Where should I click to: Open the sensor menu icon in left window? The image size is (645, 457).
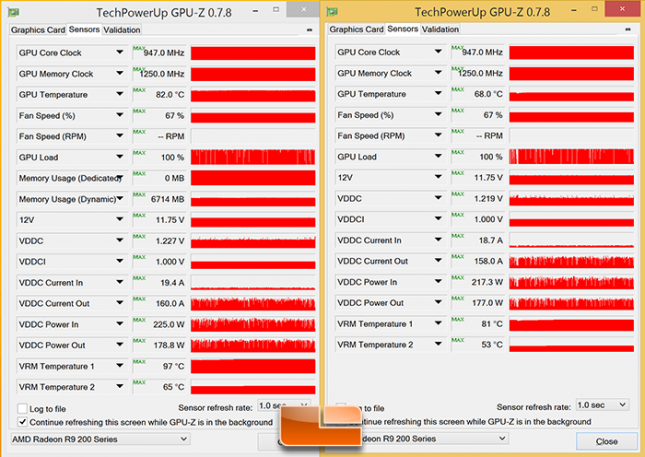point(309,30)
